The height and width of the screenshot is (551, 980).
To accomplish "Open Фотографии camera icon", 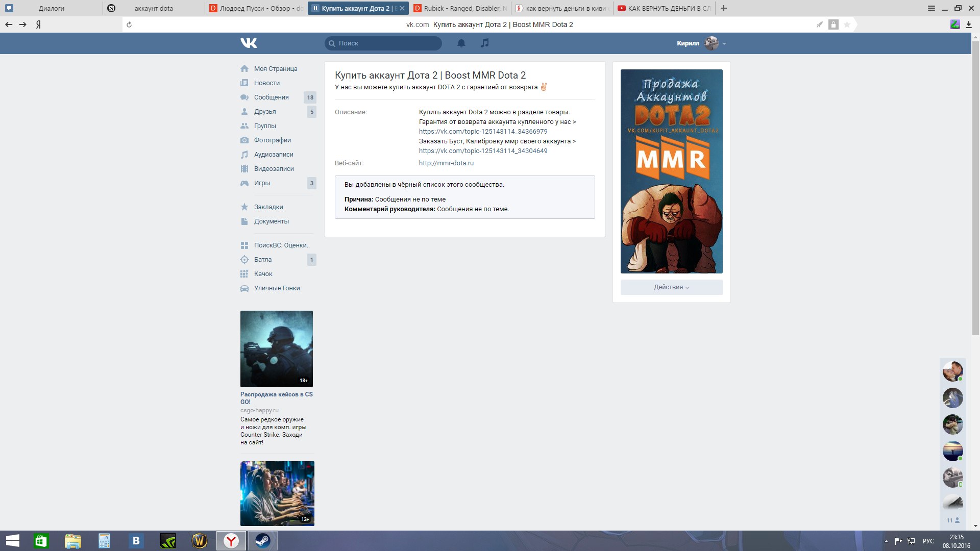I will pos(244,140).
